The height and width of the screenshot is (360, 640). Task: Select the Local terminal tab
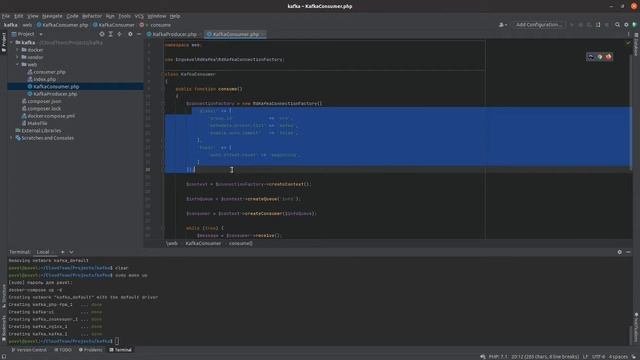pyautogui.click(x=45, y=252)
